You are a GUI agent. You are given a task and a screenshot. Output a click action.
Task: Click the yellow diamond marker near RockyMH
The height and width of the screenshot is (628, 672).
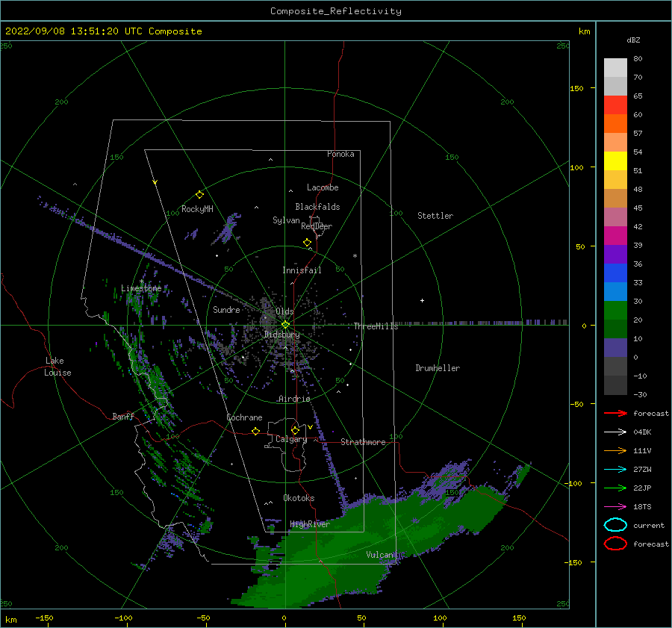pyautogui.click(x=199, y=195)
